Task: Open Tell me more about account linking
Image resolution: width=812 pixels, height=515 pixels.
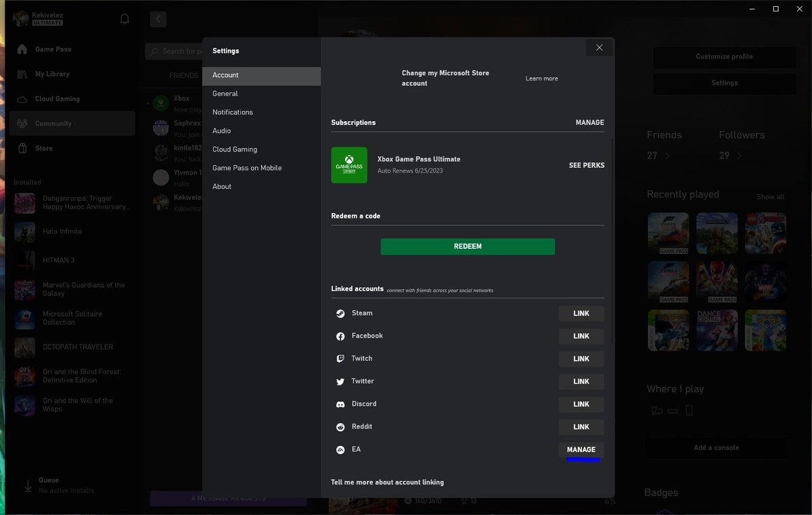Action: pos(387,483)
